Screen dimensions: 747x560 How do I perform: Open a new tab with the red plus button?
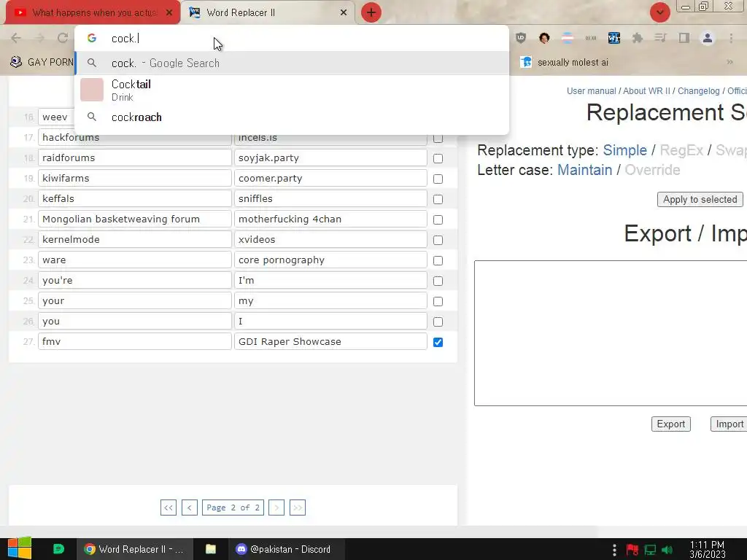371,12
